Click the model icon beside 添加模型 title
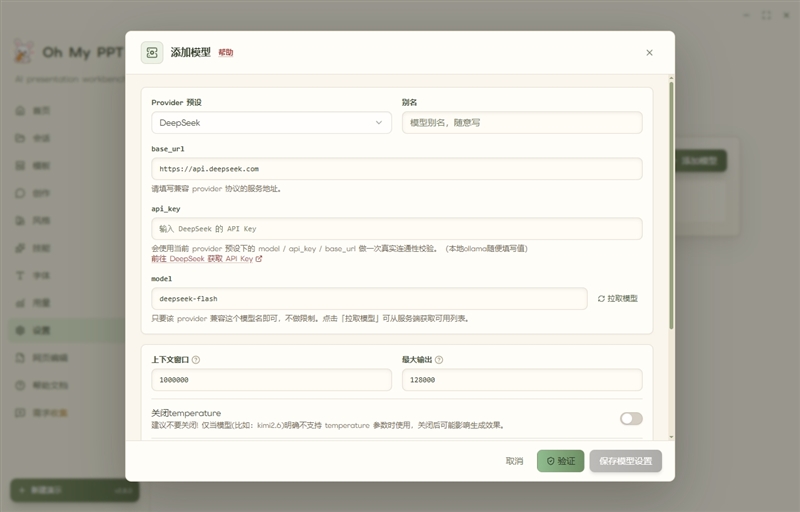800x512 pixels. [x=152, y=53]
